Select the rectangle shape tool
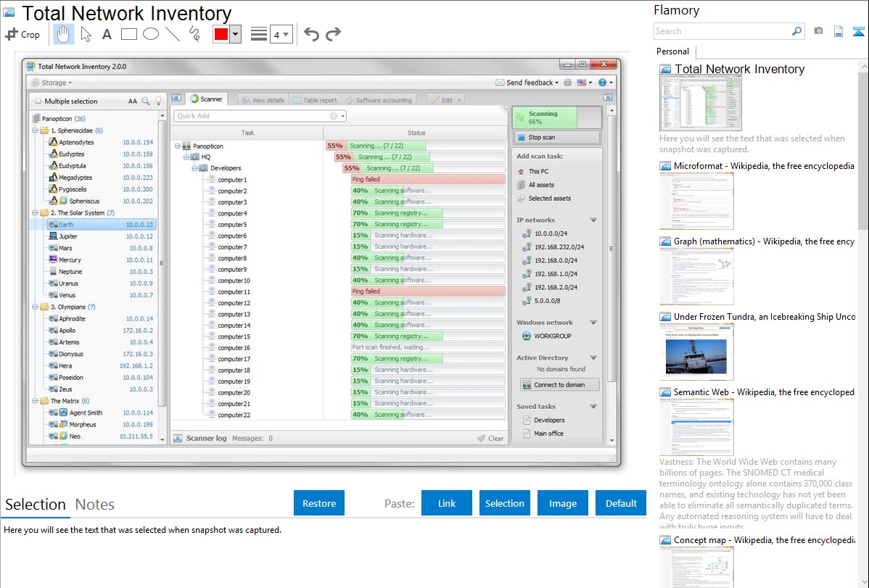869x588 pixels. [128, 34]
